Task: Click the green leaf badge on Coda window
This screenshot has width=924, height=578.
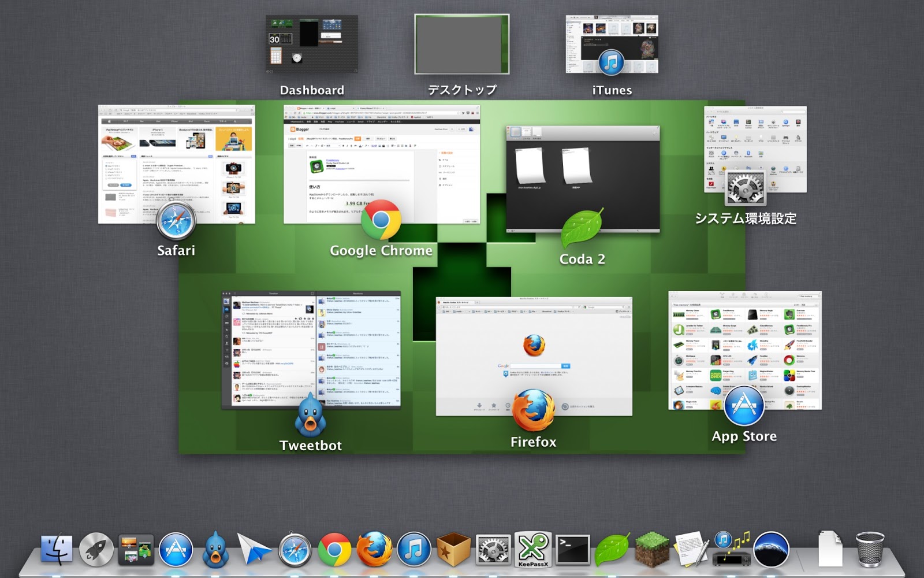Action: (x=582, y=229)
